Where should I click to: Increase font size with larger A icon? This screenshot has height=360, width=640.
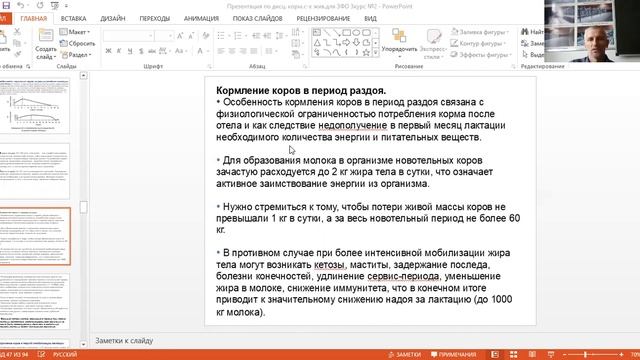pyautogui.click(x=180, y=36)
